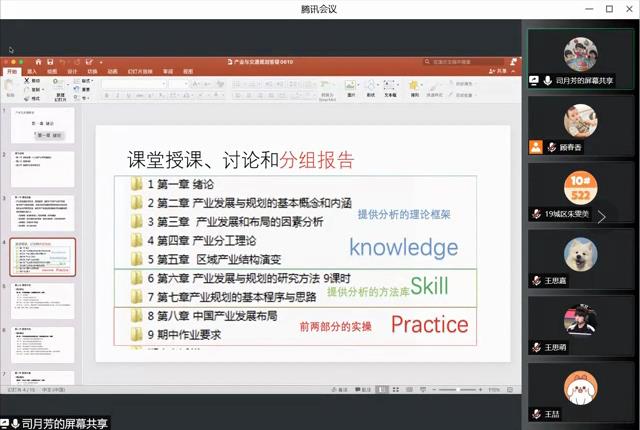This screenshot has width=640, height=430.
Task: Click the 新建幻灯片 new slide button
Action: click(61, 90)
